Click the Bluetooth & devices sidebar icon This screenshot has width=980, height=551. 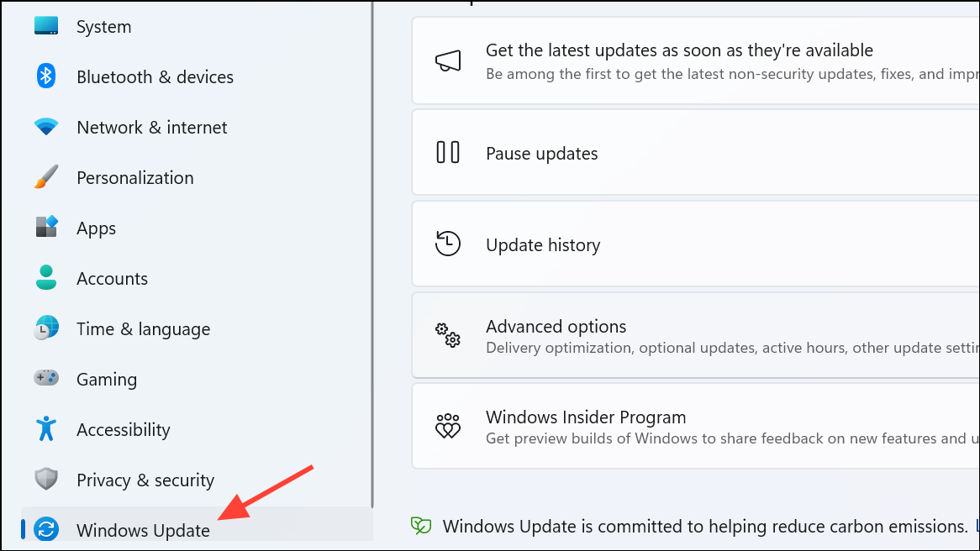pyautogui.click(x=46, y=76)
